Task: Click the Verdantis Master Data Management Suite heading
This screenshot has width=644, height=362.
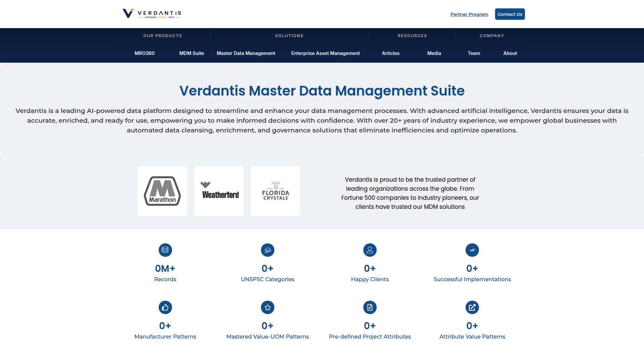Action: (x=322, y=90)
